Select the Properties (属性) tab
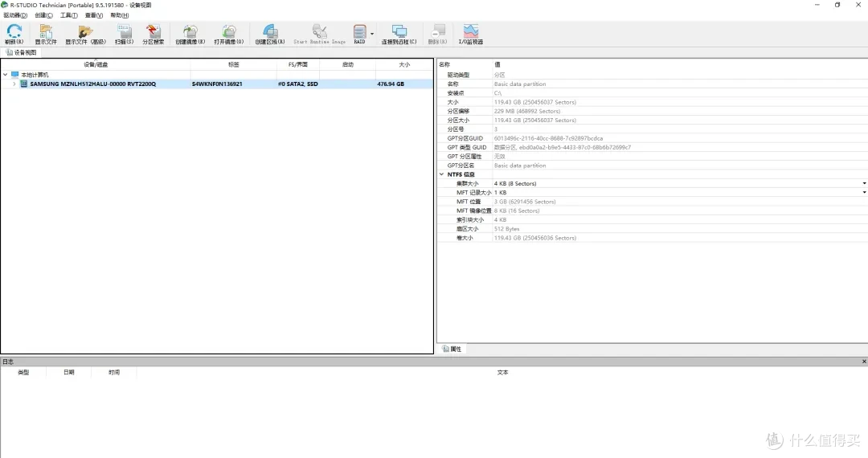The height and width of the screenshot is (458, 868). click(452, 349)
